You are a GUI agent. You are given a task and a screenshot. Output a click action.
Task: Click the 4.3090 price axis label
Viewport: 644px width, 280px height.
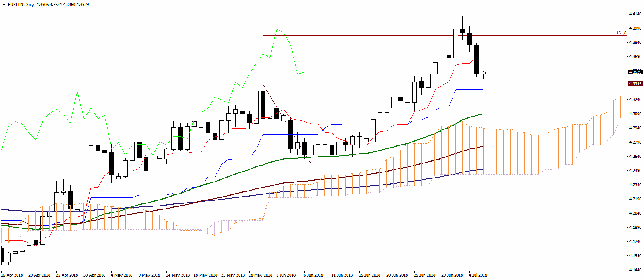tap(635, 114)
